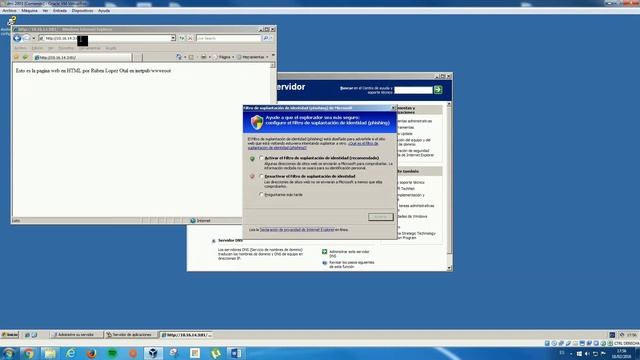The height and width of the screenshot is (360, 640).
Task: Click the help center search field
Action: click(x=413, y=90)
